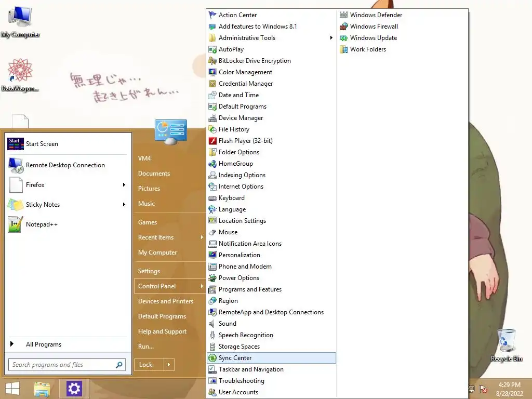Select the Recycle Bin desktop icon
The height and width of the screenshot is (399, 532).
(x=507, y=345)
